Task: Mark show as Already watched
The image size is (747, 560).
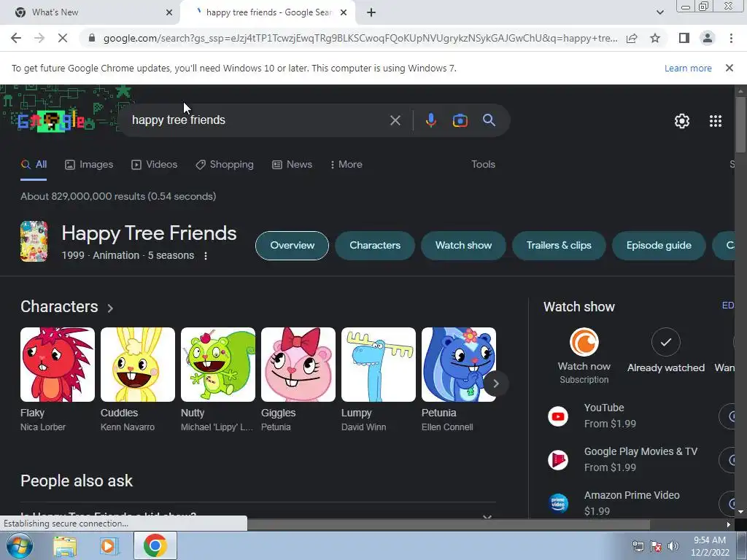Action: point(665,342)
